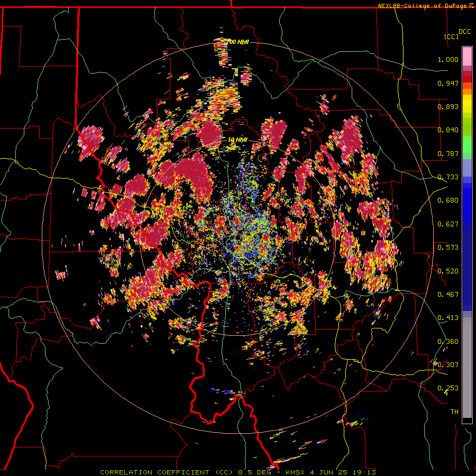476x476 pixels.
Task: Click the 0.840 scale value
Action: click(x=448, y=130)
